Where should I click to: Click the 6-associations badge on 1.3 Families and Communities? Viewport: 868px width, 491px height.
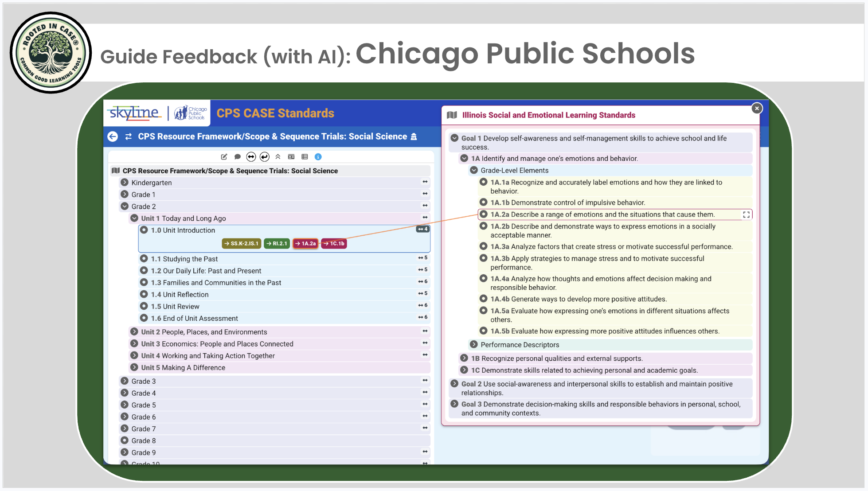pyautogui.click(x=422, y=282)
